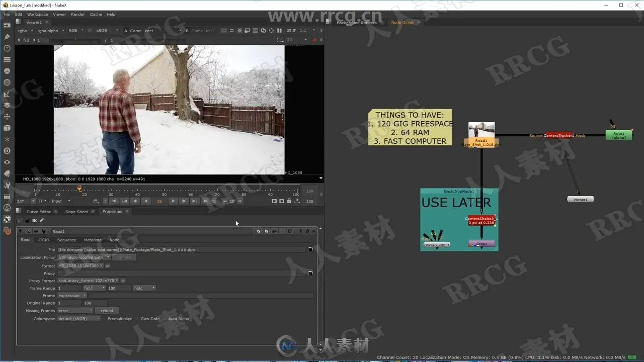Go to last frame in timeline

click(x=205, y=201)
